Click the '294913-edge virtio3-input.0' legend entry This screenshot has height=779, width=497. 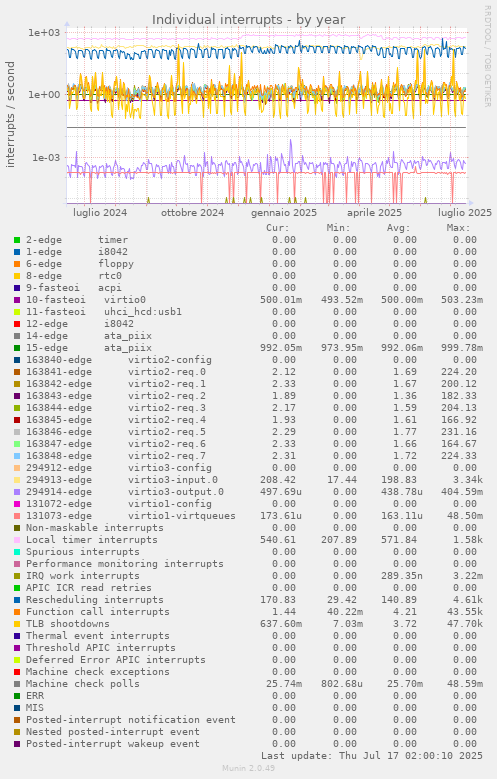point(122,480)
